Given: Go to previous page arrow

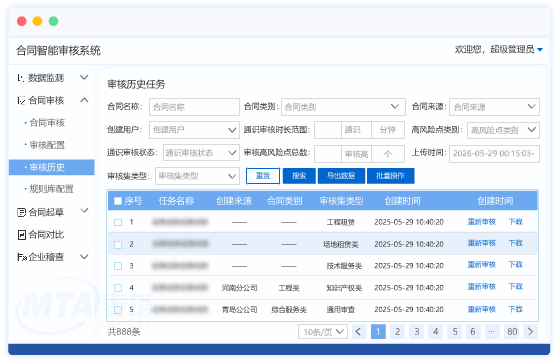Looking at the screenshot, I should coord(358,332).
